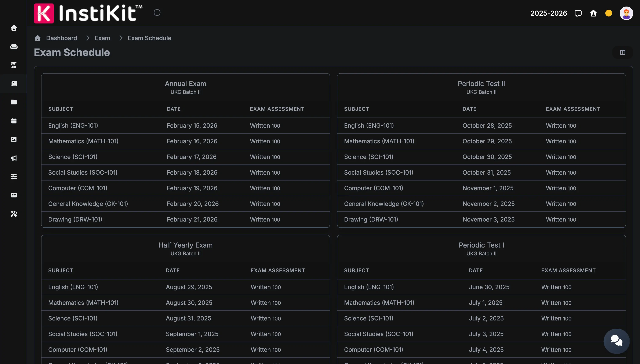The width and height of the screenshot is (640, 364).
Task: Click the image gallery sidebar icon
Action: pyautogui.click(x=14, y=139)
